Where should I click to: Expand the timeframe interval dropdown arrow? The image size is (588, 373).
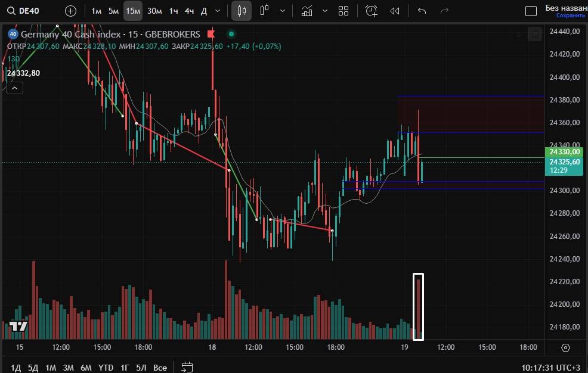tap(218, 11)
